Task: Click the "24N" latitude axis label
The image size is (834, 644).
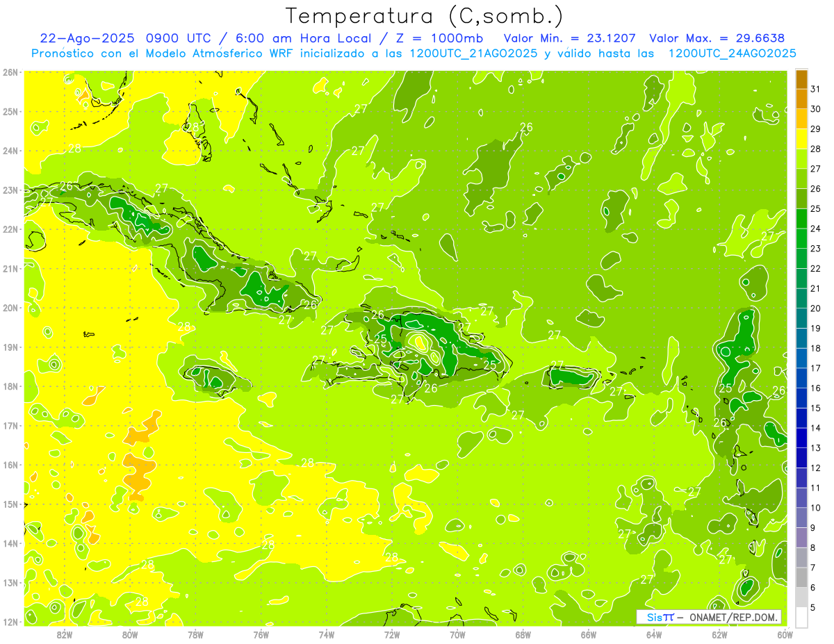Action: coord(10,151)
